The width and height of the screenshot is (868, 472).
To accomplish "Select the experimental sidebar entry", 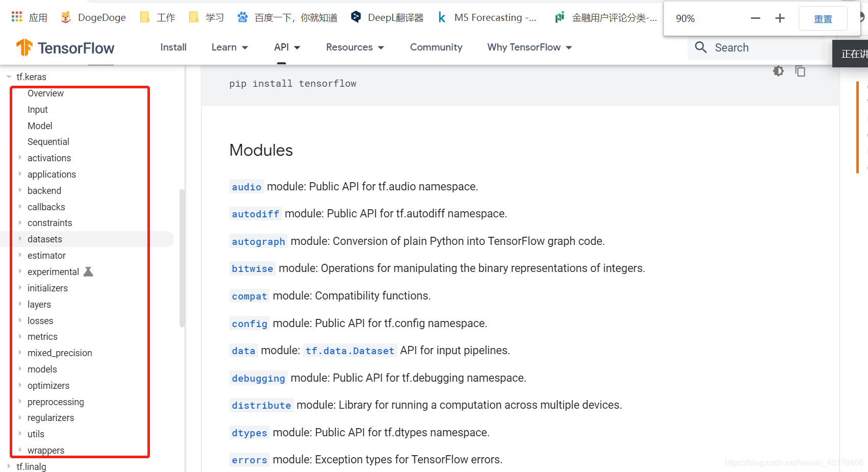I will click(x=53, y=272).
